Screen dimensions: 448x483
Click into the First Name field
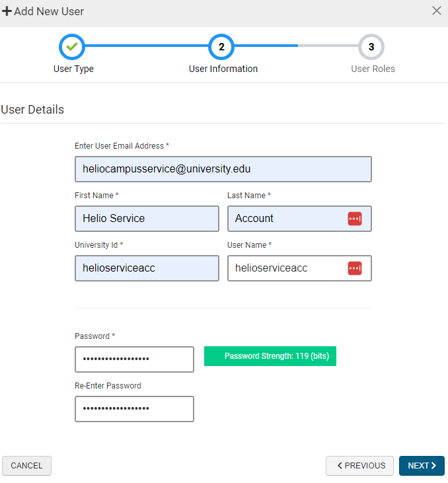(147, 219)
